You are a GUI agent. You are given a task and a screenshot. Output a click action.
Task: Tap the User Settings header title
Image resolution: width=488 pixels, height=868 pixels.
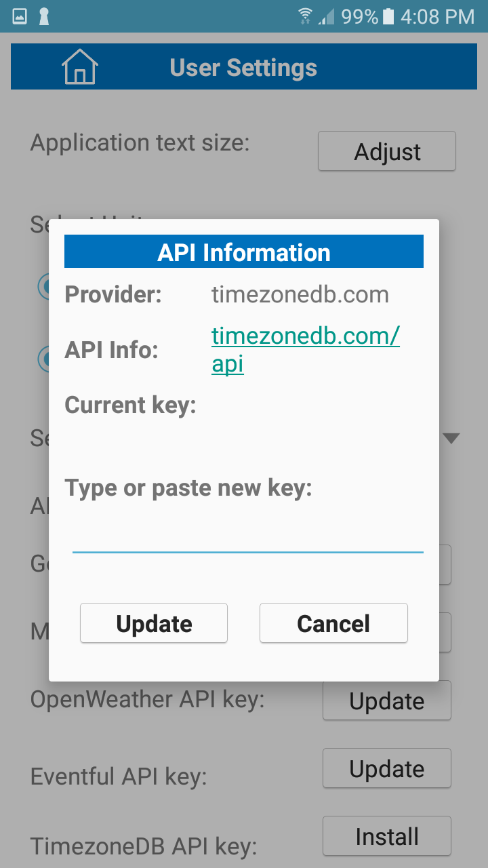coord(243,68)
